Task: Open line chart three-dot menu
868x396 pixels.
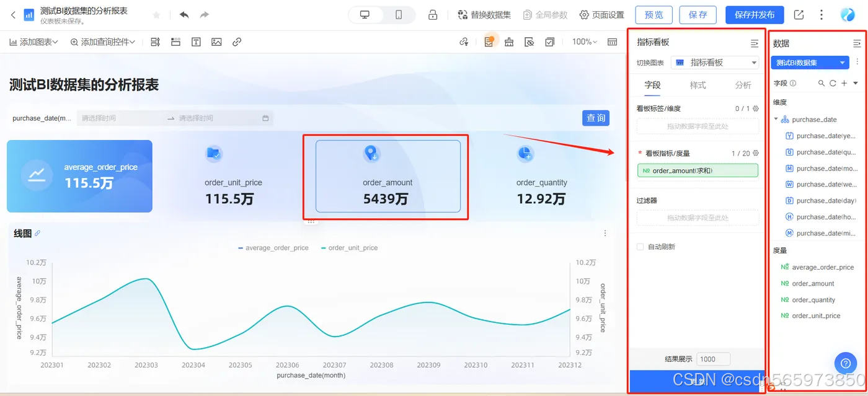Action: pos(605,234)
